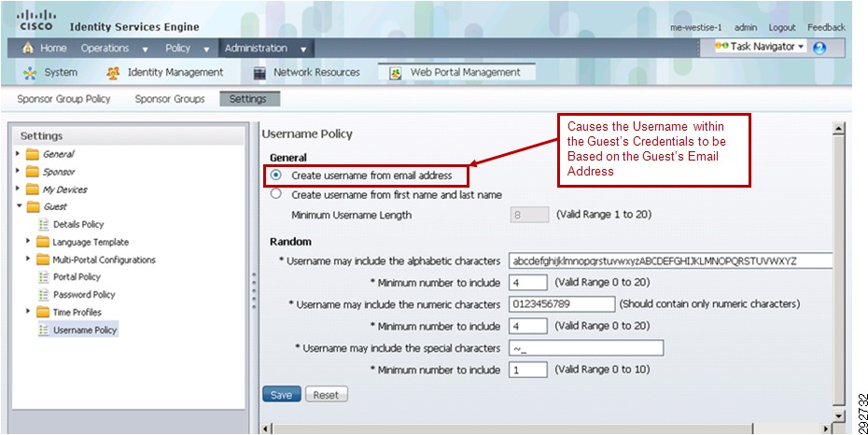Open the Administration menu dropdown arrow
The height and width of the screenshot is (435, 868).
point(303,49)
